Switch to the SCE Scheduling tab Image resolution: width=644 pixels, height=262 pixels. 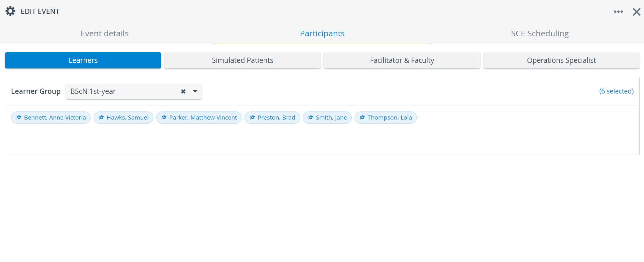click(540, 33)
